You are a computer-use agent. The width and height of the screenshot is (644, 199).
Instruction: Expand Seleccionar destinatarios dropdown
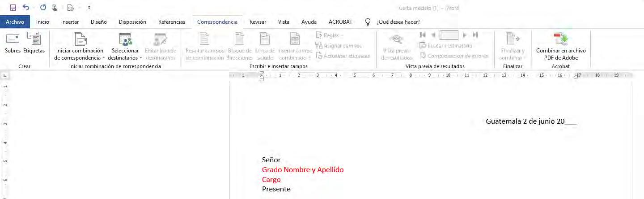[125, 47]
